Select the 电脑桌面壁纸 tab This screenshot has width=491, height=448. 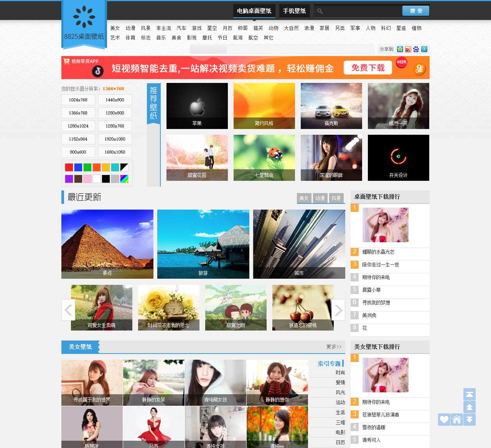tap(254, 11)
